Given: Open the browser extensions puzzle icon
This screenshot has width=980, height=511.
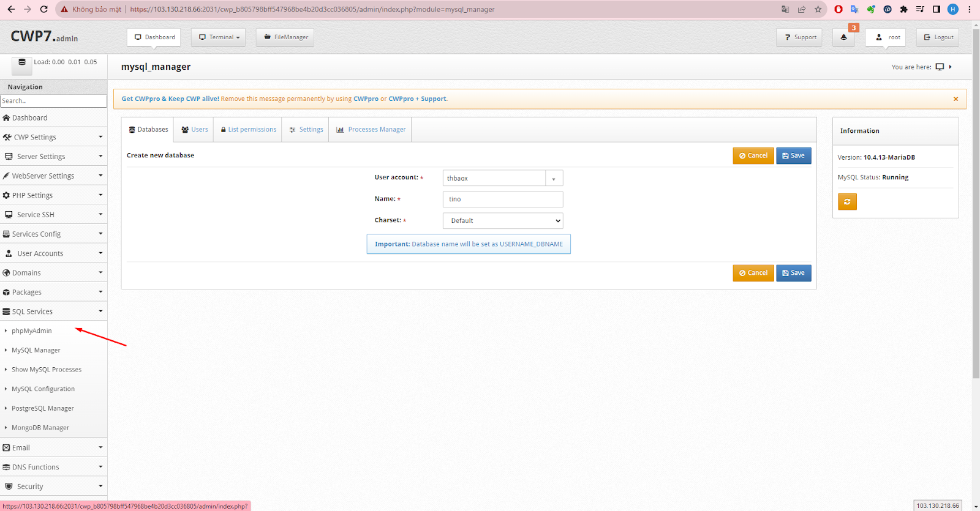Looking at the screenshot, I should coord(903,9).
